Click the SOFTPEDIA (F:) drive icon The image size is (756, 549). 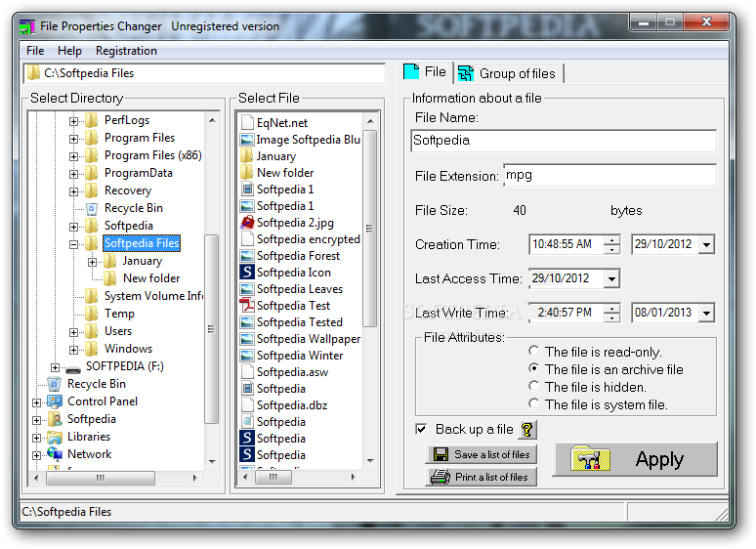coord(73,369)
